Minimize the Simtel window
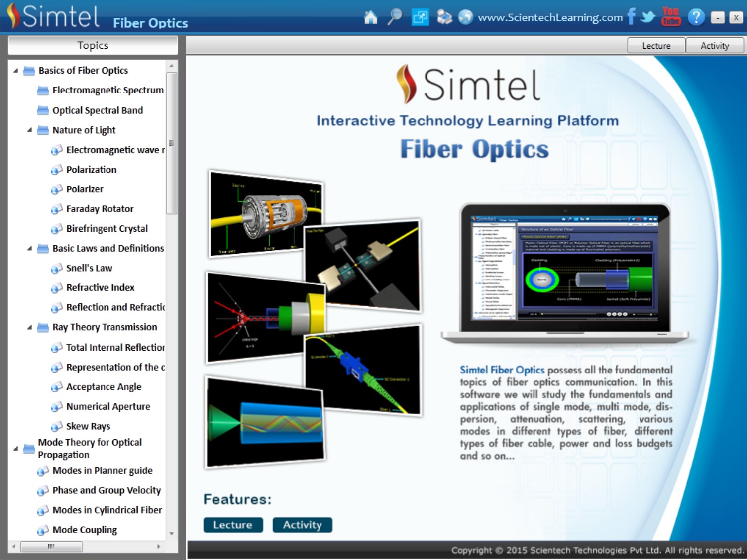The height and width of the screenshot is (560, 747). coord(718,17)
